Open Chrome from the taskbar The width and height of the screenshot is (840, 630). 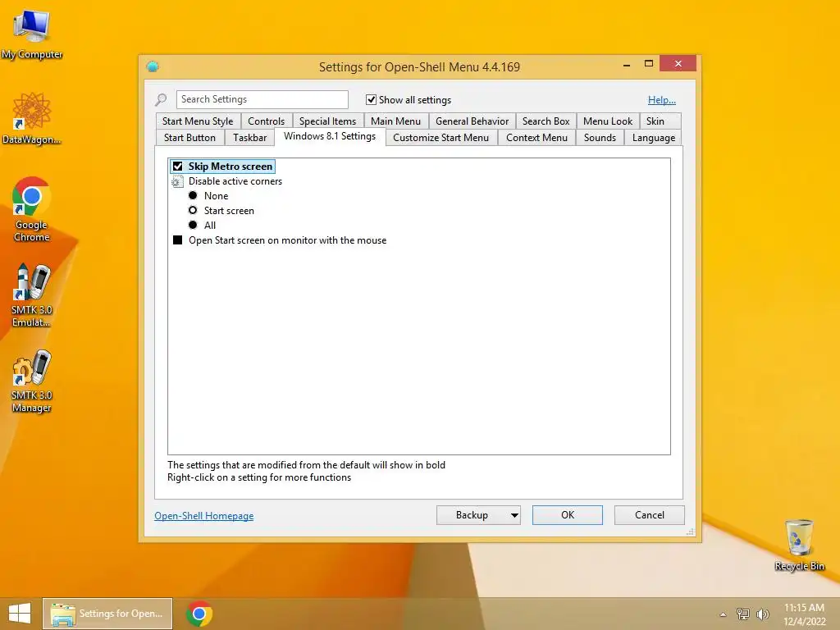pyautogui.click(x=199, y=614)
